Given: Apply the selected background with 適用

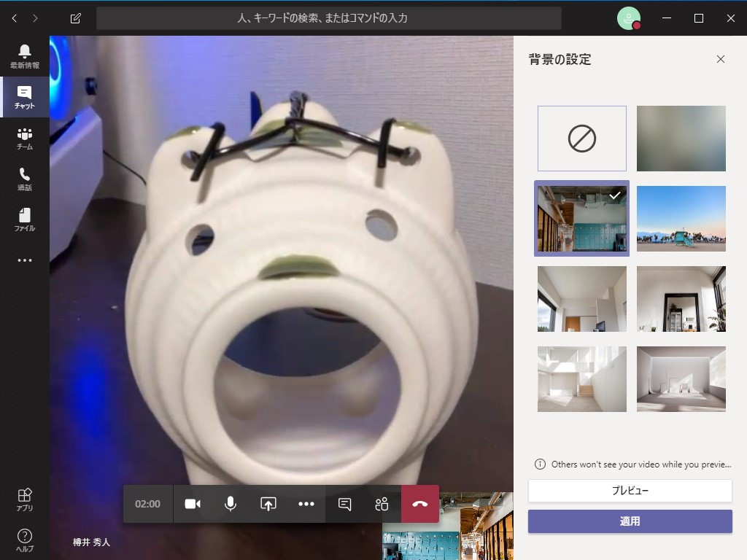Looking at the screenshot, I should pyautogui.click(x=630, y=521).
